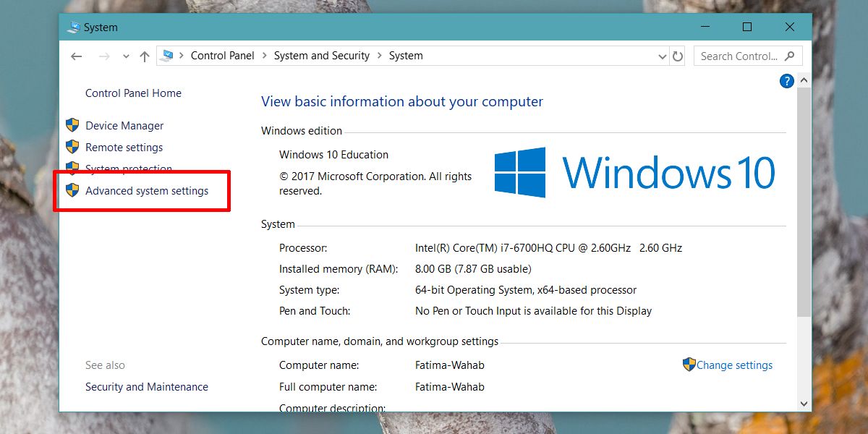
Task: Click the Full computer name 'Fatima-Wahab' value
Action: (x=450, y=387)
